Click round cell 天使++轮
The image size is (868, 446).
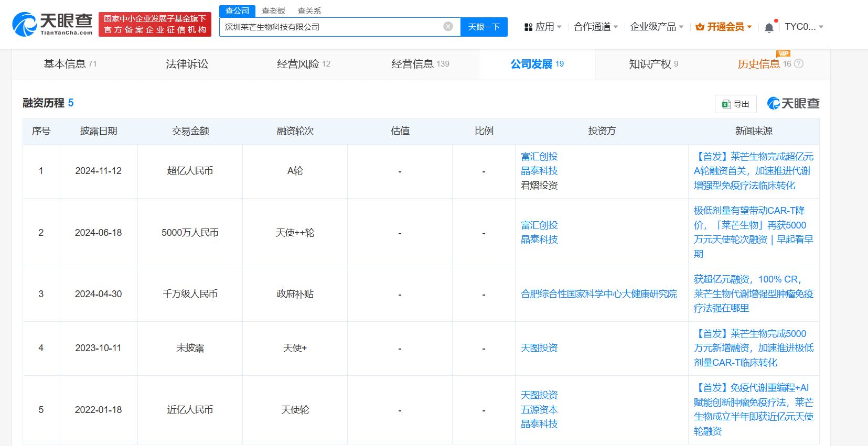(295, 233)
